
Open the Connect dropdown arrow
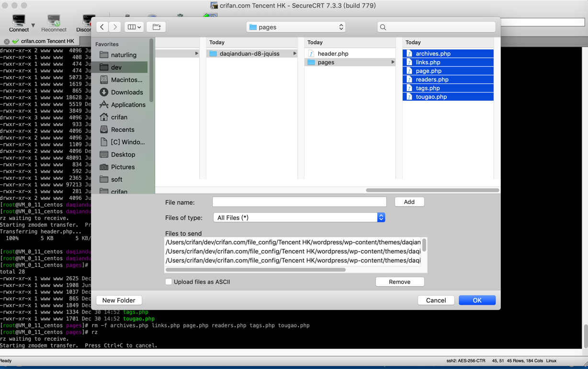click(x=33, y=25)
